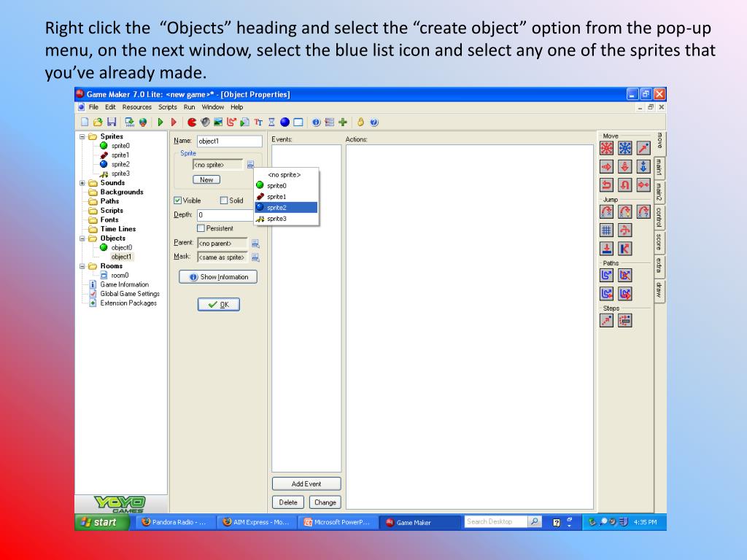Open the Resources menu
This screenshot has height=560, width=747.
point(136,107)
